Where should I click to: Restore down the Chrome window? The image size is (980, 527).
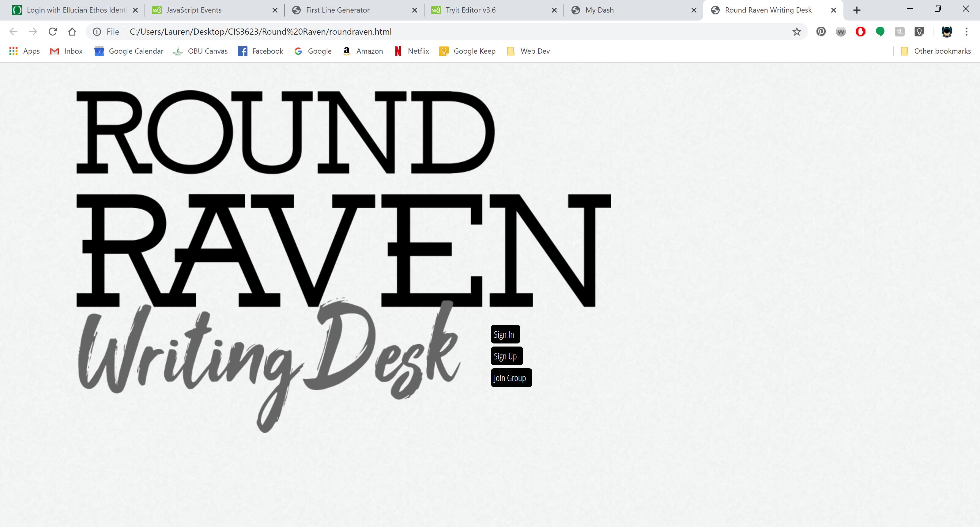938,9
